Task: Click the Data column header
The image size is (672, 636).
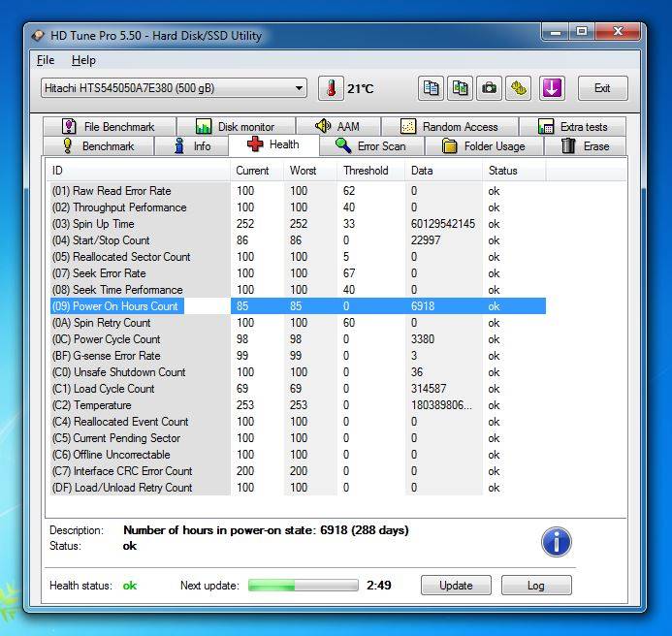Action: click(x=444, y=171)
